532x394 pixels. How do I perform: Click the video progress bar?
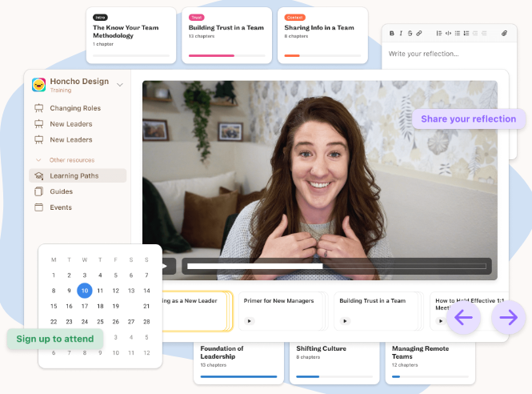(336, 266)
